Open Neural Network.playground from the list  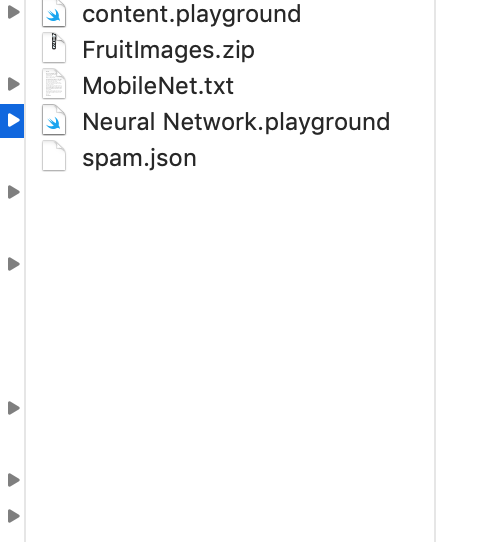236,122
